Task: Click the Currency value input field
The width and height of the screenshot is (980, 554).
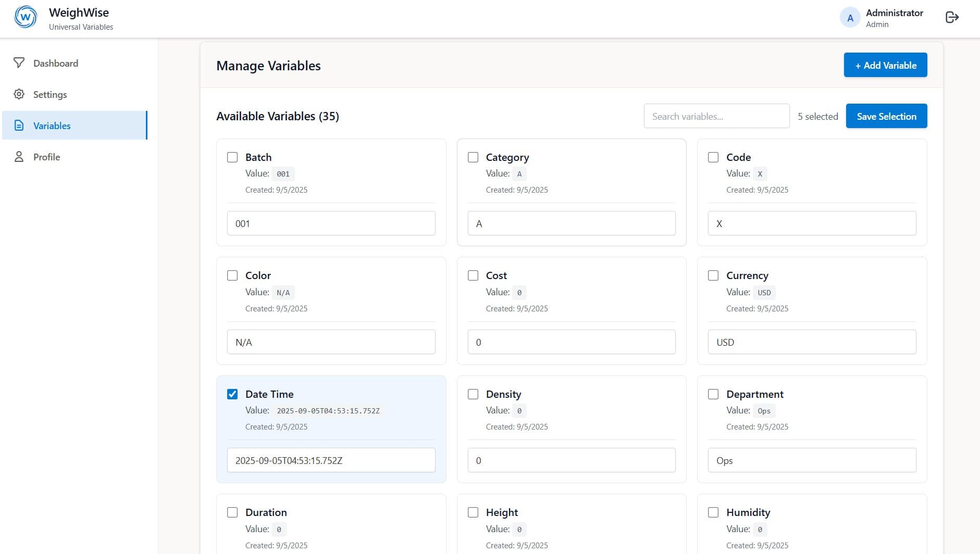Action: [812, 342]
